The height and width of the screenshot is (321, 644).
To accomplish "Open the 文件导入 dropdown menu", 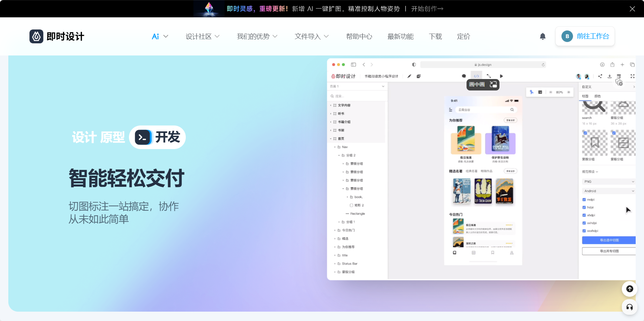I will point(312,36).
